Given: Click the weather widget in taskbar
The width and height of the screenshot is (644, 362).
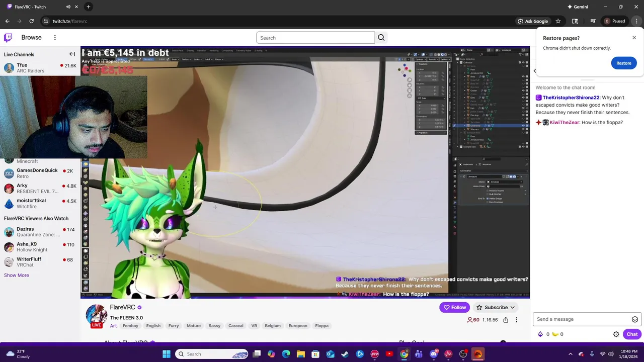Looking at the screenshot, I should point(18,354).
